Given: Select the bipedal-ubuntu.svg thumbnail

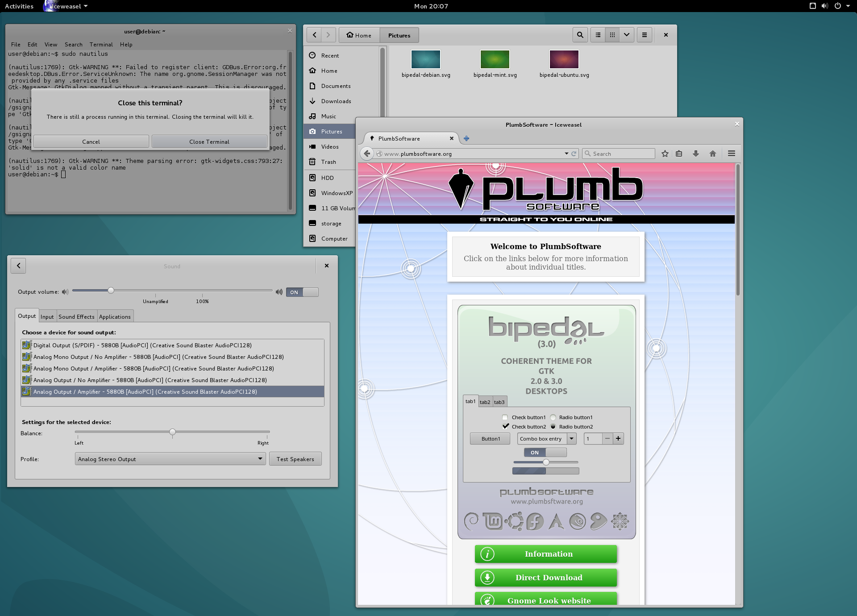Looking at the screenshot, I should click(x=564, y=59).
